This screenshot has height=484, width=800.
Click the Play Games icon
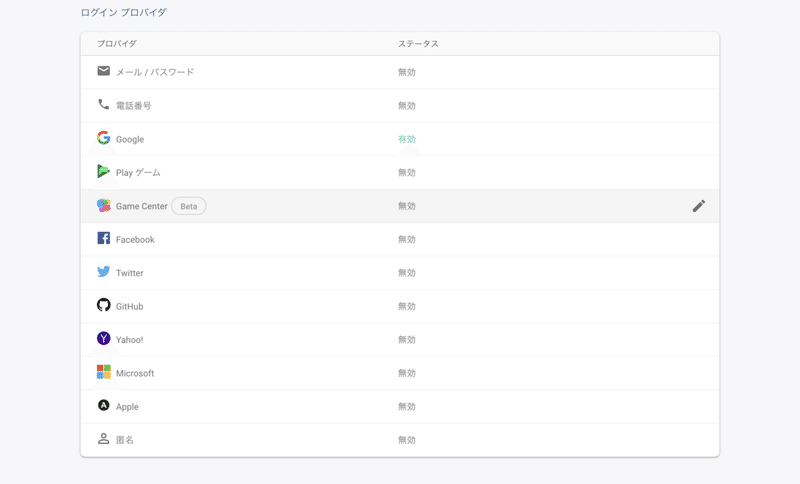point(104,172)
